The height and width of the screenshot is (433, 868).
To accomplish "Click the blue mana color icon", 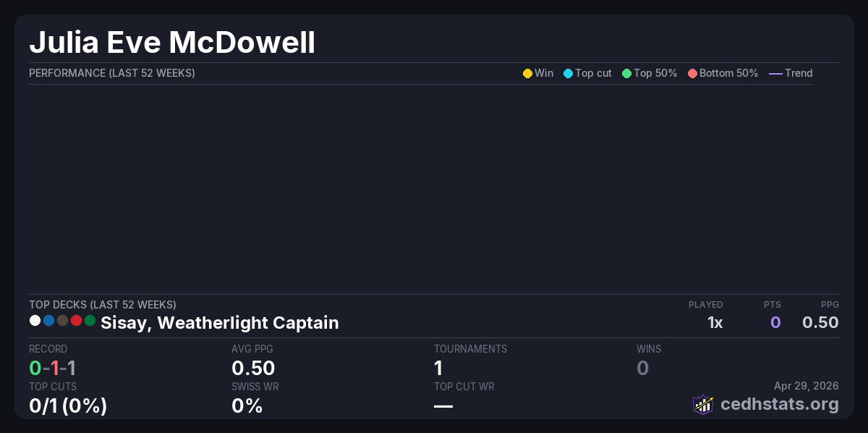I will click(x=48, y=320).
